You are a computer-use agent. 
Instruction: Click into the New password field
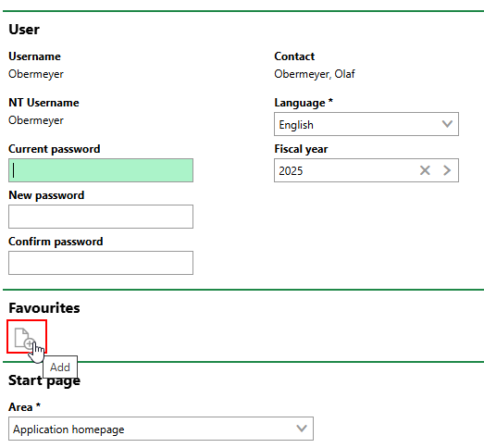(101, 217)
